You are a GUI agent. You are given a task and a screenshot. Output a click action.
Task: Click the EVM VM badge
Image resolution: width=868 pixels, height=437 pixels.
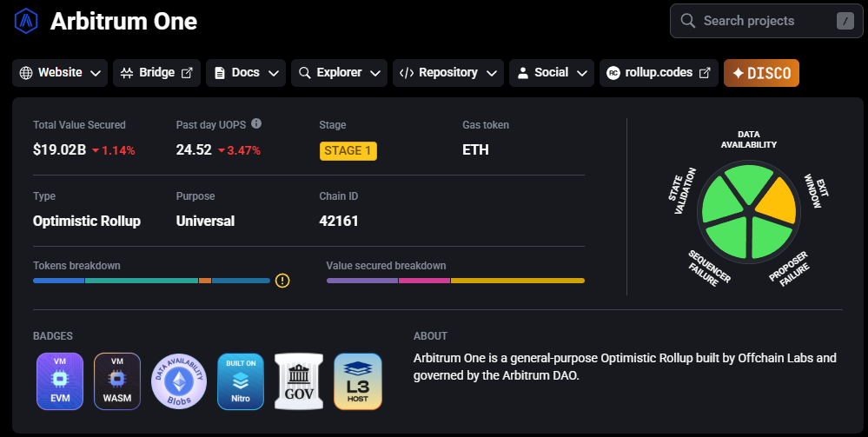tap(60, 381)
